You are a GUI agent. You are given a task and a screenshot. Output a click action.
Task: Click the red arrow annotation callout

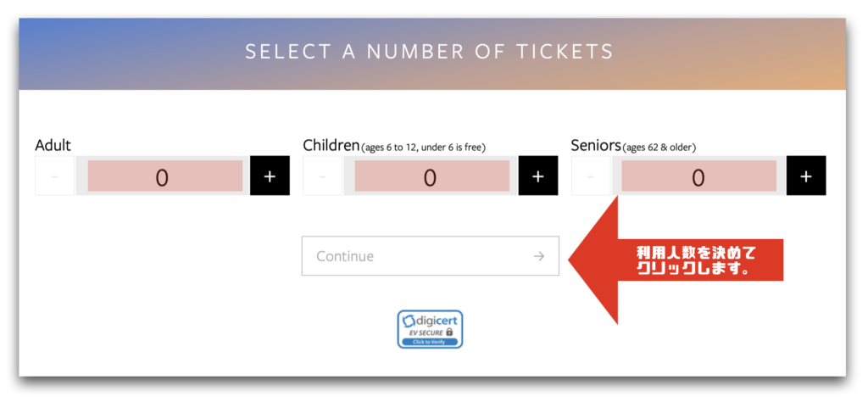coord(676,260)
